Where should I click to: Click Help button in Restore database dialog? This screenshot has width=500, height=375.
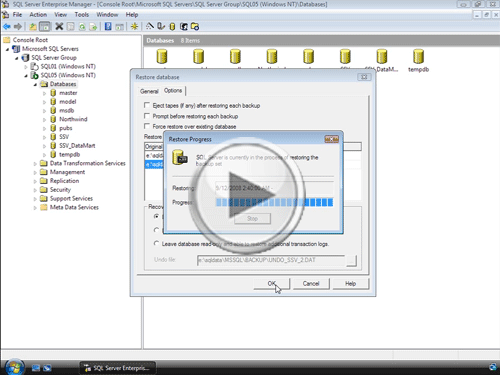tap(350, 283)
